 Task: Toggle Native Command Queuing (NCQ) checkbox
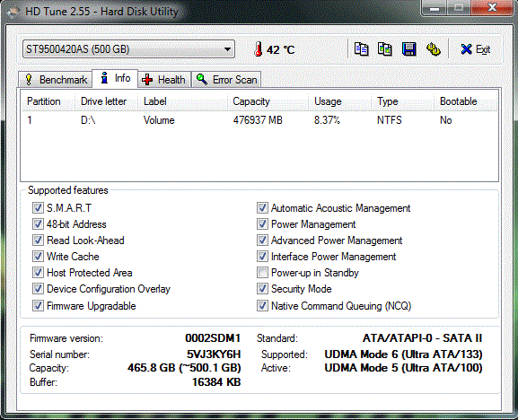pyautogui.click(x=262, y=306)
